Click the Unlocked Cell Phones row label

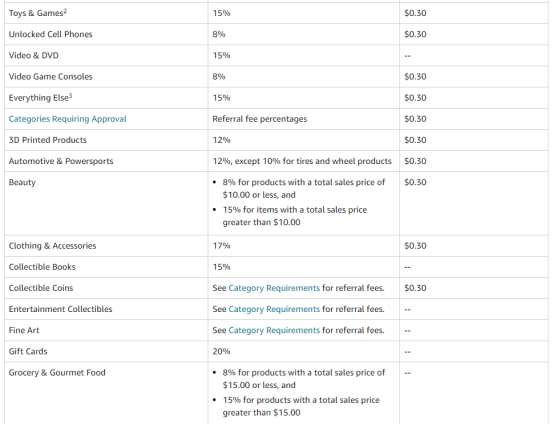51,34
